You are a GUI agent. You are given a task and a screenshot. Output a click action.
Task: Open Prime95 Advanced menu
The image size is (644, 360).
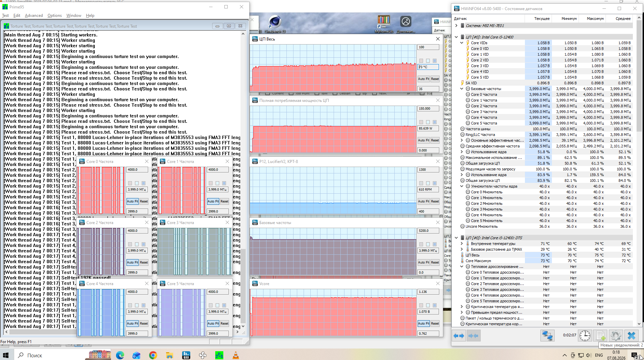pyautogui.click(x=34, y=16)
